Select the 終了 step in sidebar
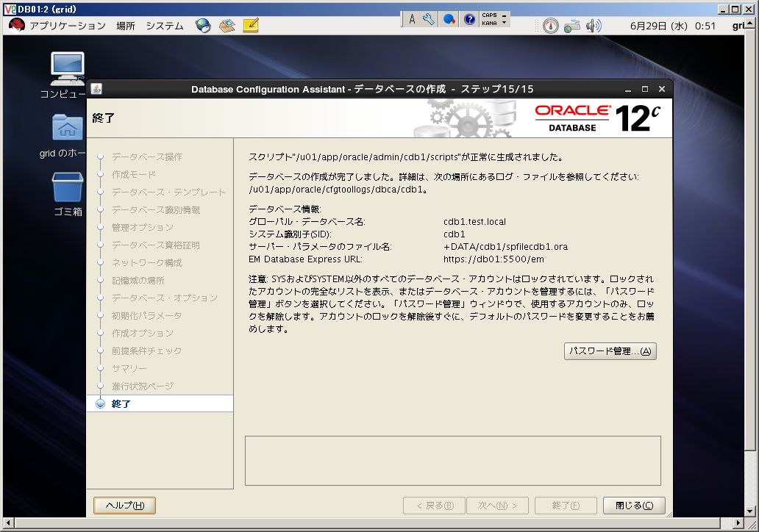 [160, 404]
